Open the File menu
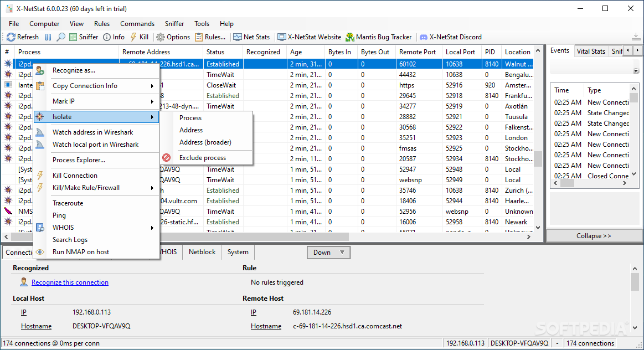 coord(14,24)
